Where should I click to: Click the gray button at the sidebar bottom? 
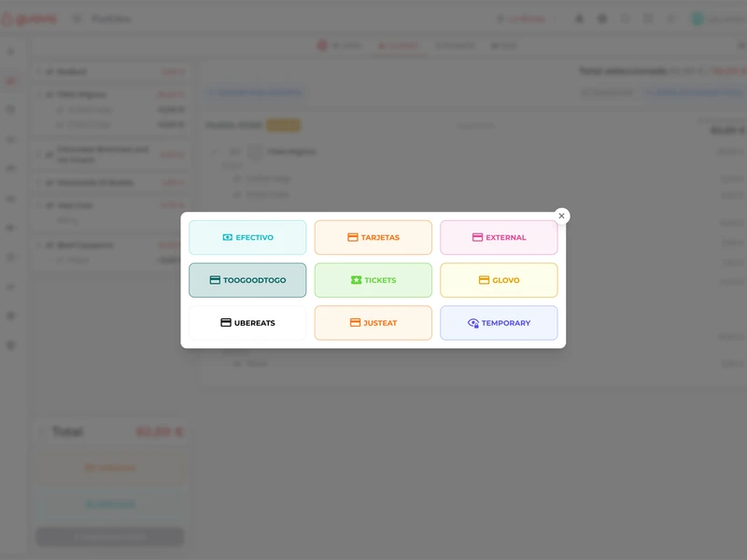tap(109, 537)
